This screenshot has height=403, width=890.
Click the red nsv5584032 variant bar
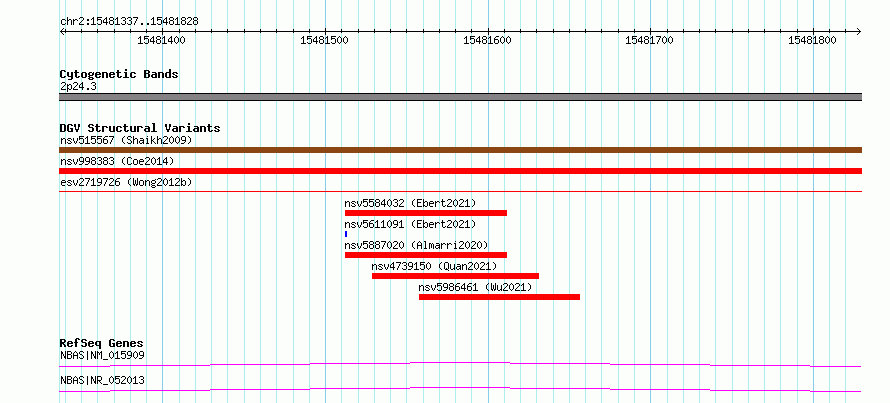click(x=426, y=213)
